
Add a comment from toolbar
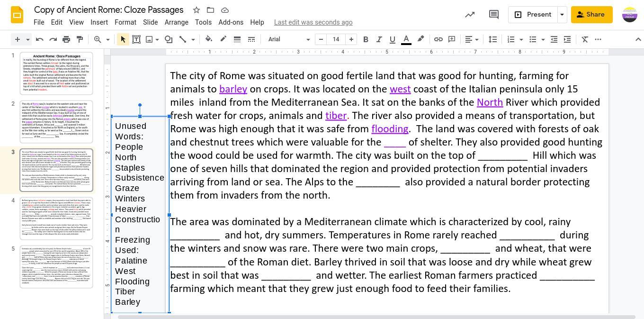452,39
